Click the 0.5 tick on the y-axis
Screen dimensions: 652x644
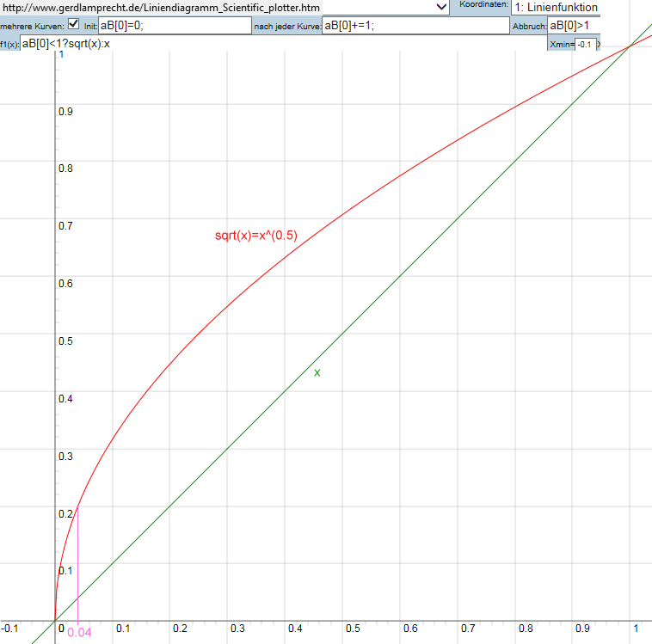[65, 341]
